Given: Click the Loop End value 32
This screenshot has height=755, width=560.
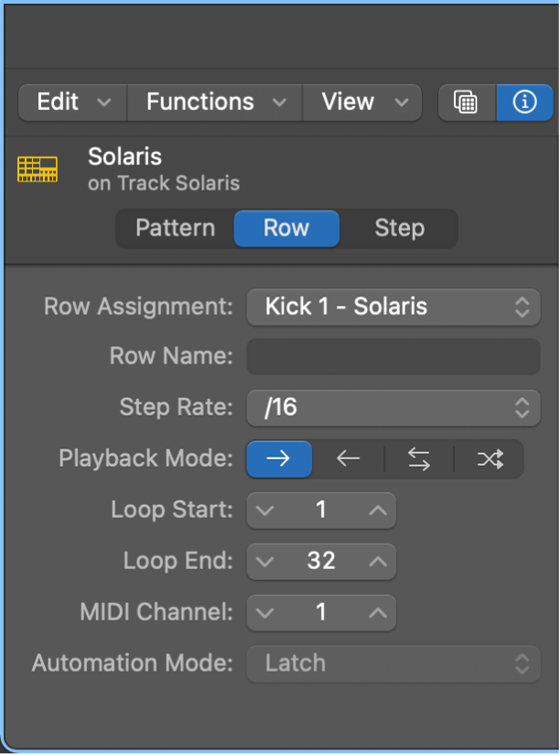Looking at the screenshot, I should pos(321,561).
